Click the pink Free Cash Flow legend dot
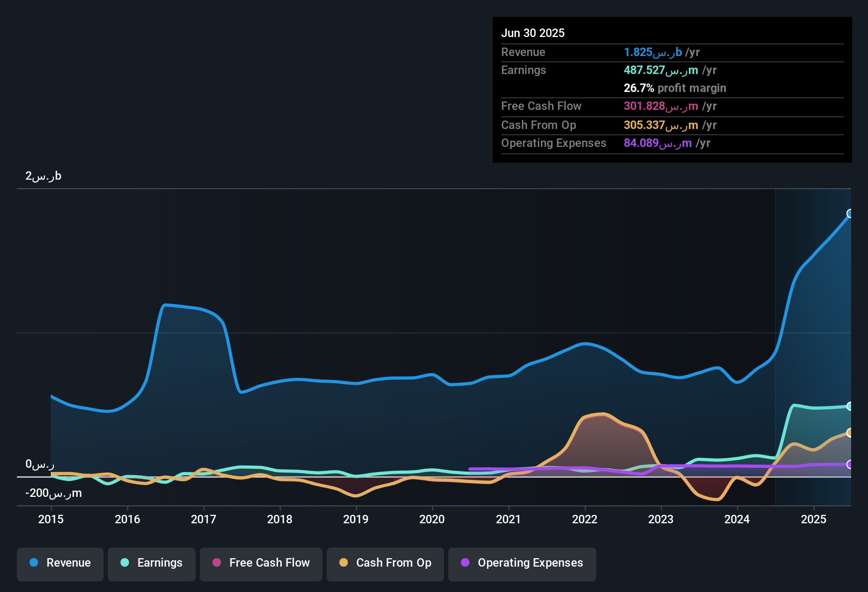Image resolution: width=868 pixels, height=592 pixels. tap(216, 563)
